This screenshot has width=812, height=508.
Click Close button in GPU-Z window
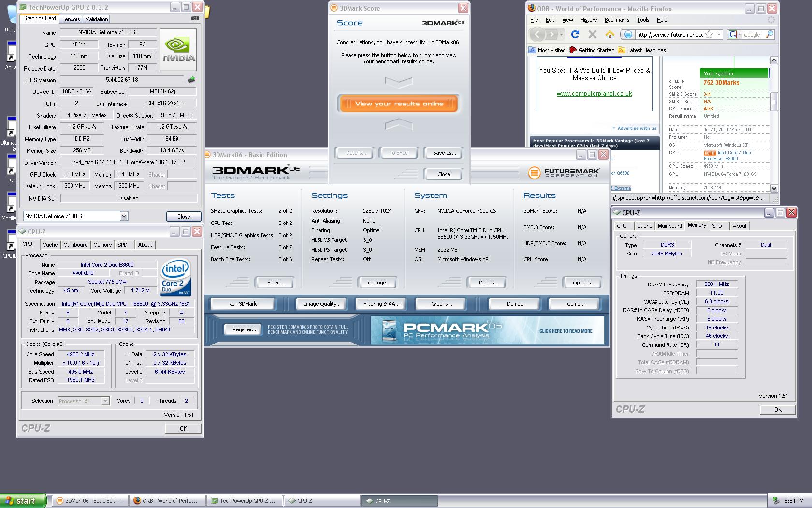click(184, 217)
